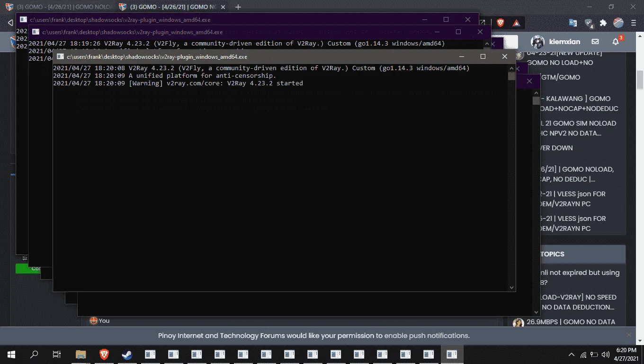Open the 'not expired but using' topic
644x364 pixels.
point(580,277)
